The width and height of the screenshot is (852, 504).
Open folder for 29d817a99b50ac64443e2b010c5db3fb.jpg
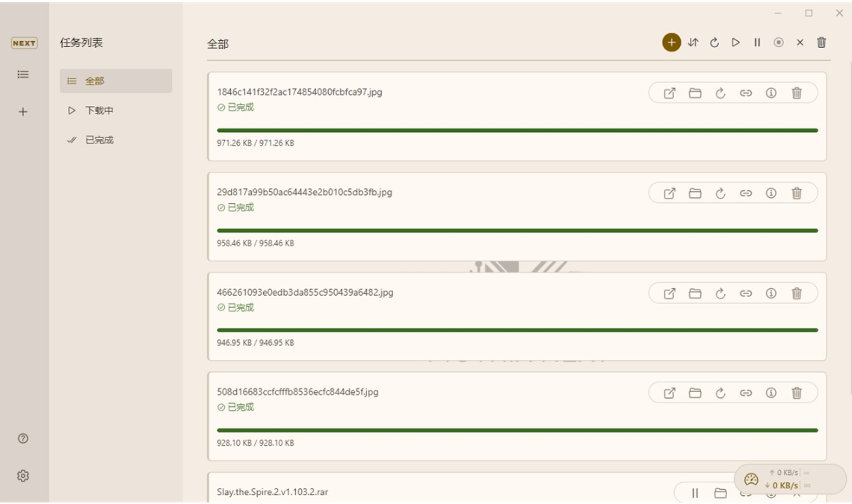(695, 193)
